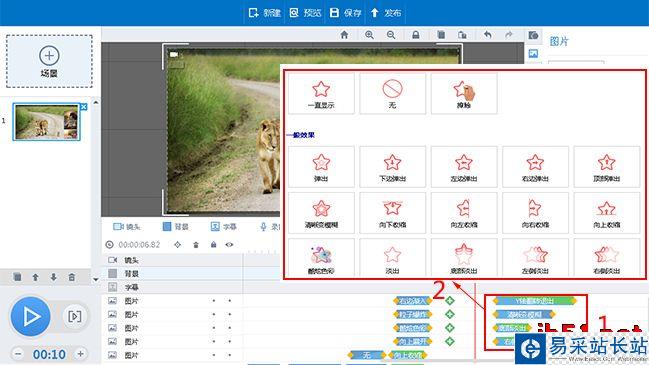This screenshot has height=365, width=649.
Task: Choose the 左侧淡出 effect
Action: pyautogui.click(x=535, y=258)
